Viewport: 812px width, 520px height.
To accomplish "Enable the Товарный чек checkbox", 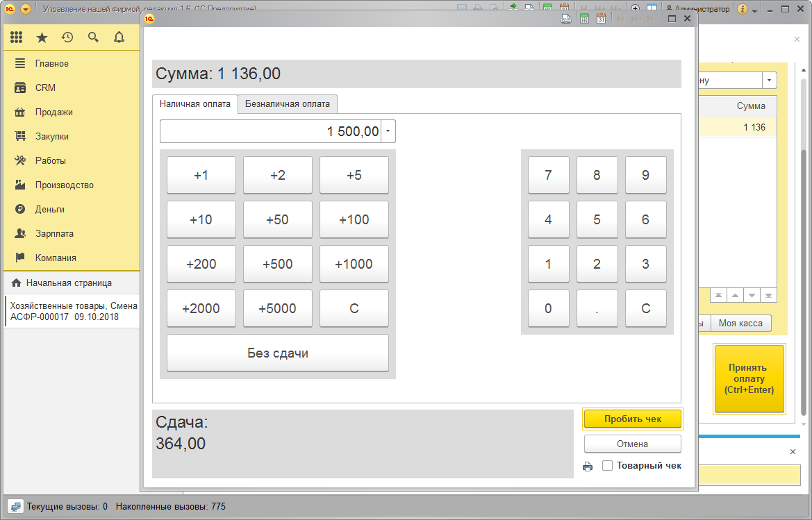I will [x=608, y=466].
